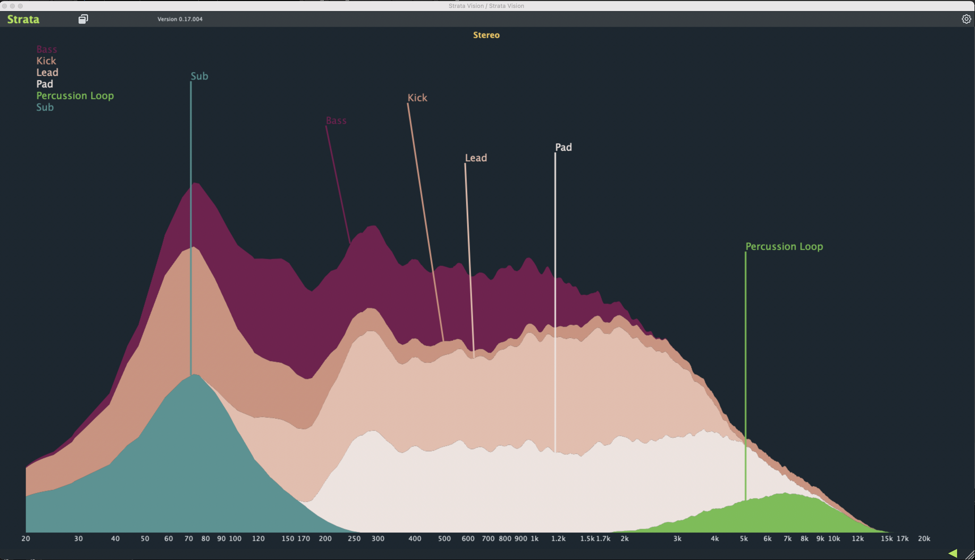Toggle Bass track in the legend
Viewport: 975px width, 560px height.
(x=47, y=49)
